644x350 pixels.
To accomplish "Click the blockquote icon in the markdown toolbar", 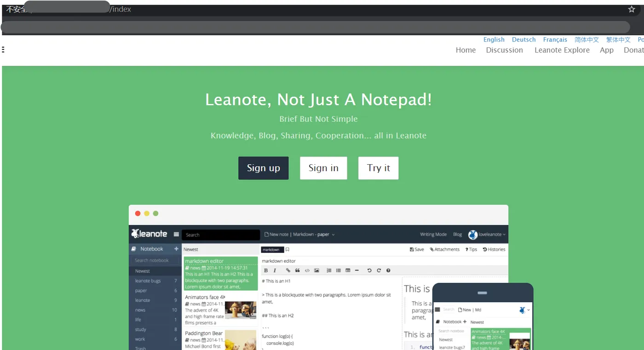I will tap(298, 270).
